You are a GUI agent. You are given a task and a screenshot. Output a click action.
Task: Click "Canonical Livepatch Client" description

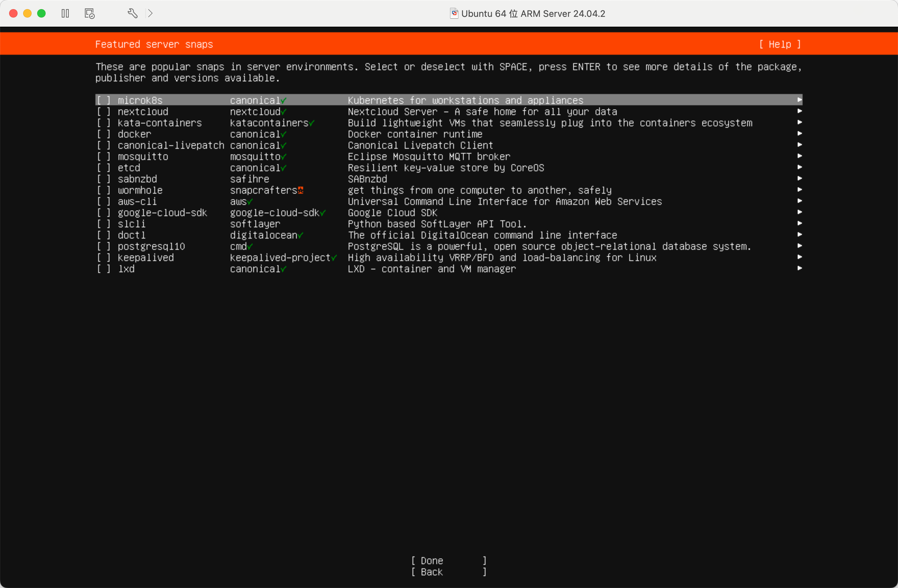click(420, 145)
